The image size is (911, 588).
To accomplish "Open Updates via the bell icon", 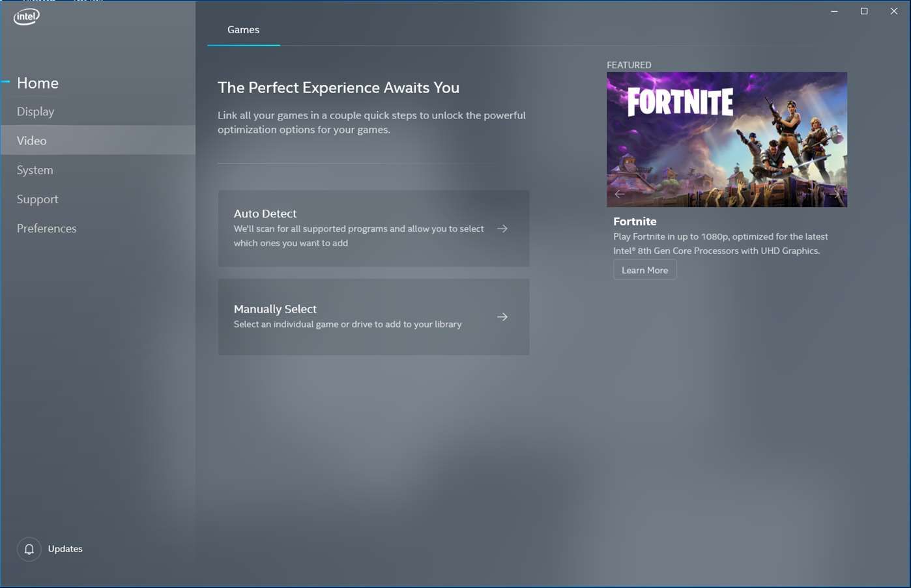I will (x=29, y=549).
